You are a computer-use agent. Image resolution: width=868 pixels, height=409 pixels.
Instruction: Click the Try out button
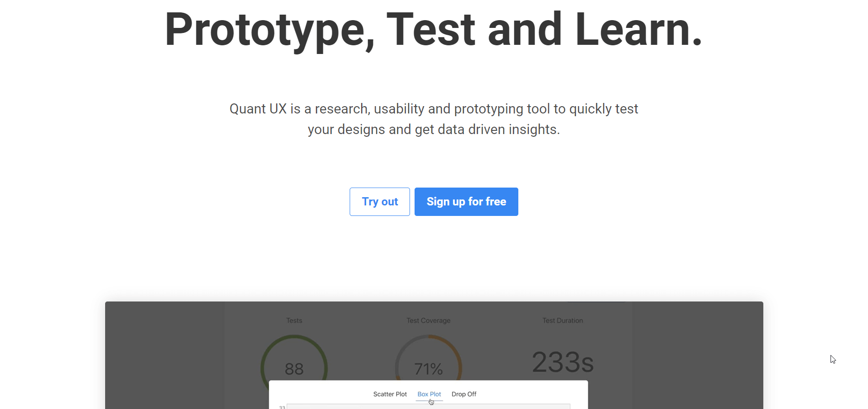[379, 202]
